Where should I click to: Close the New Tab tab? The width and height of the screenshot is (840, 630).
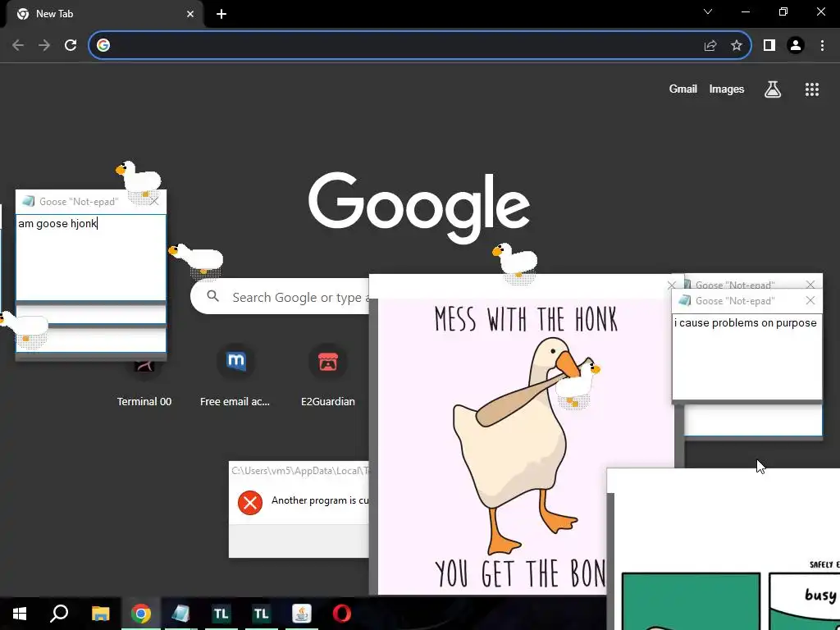(190, 14)
